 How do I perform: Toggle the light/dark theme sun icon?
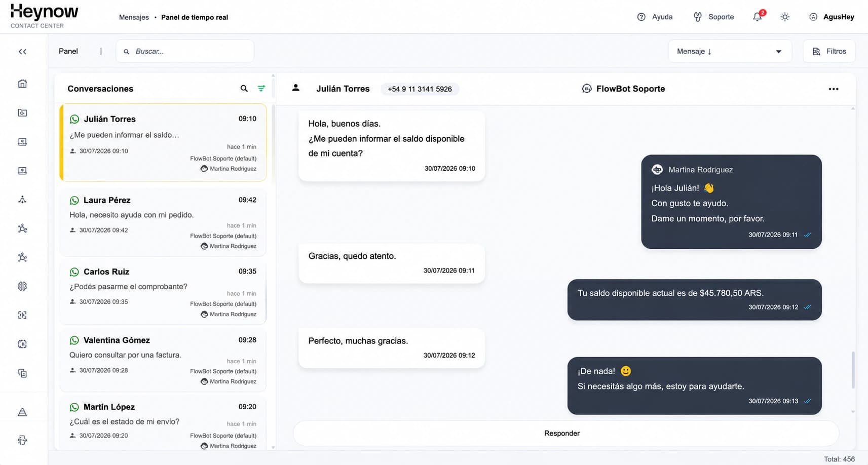pyautogui.click(x=785, y=17)
